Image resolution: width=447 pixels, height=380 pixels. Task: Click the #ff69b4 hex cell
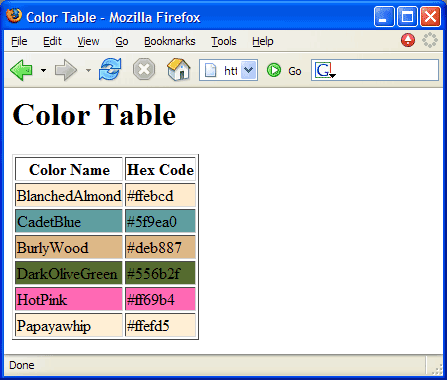coord(160,299)
